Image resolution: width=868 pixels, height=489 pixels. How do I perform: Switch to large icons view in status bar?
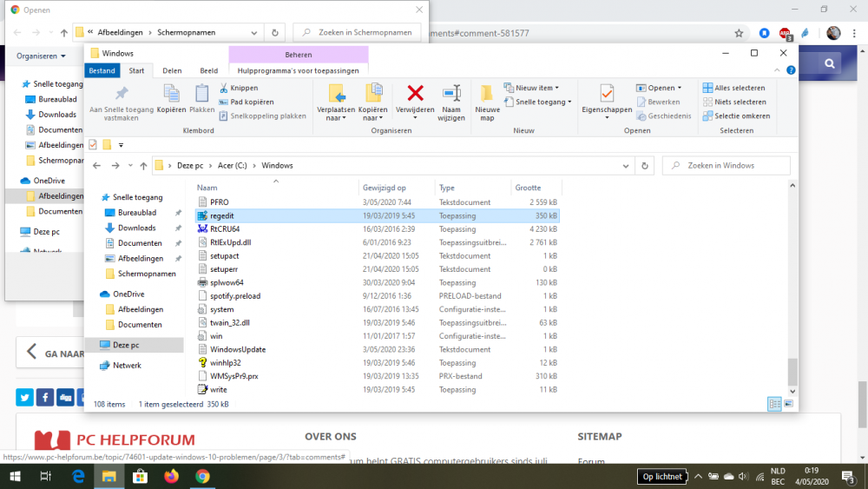[x=788, y=404]
